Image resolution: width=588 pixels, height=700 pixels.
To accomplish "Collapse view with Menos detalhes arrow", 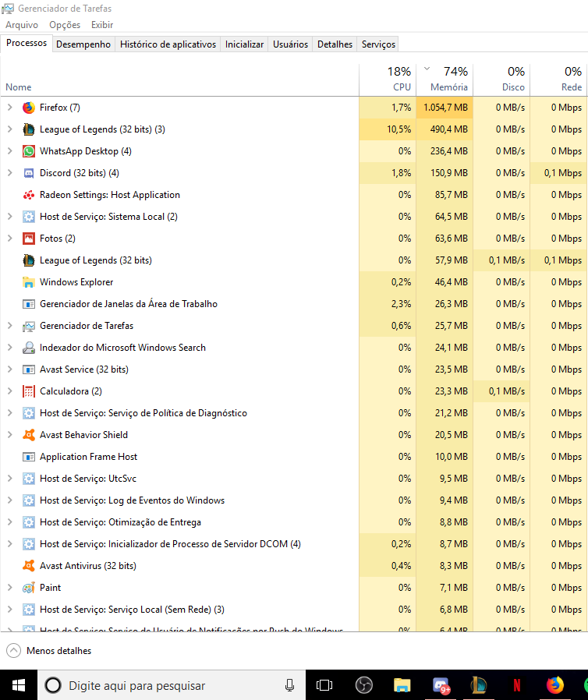I will (x=13, y=651).
